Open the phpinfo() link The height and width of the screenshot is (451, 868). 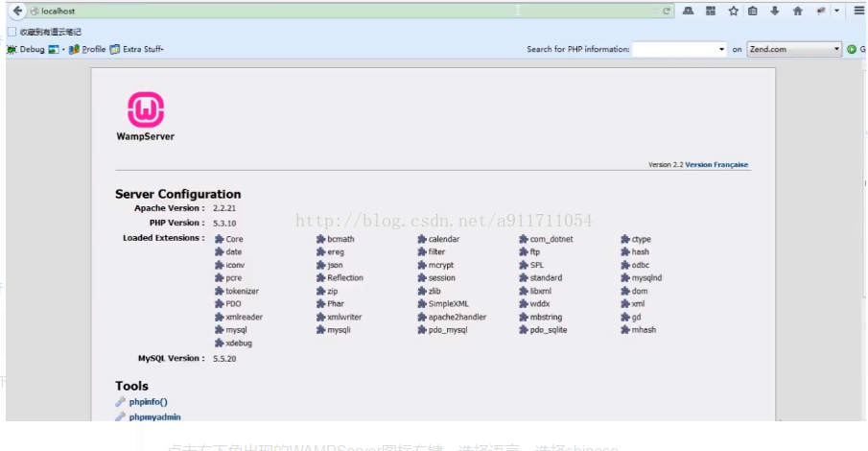click(x=148, y=402)
